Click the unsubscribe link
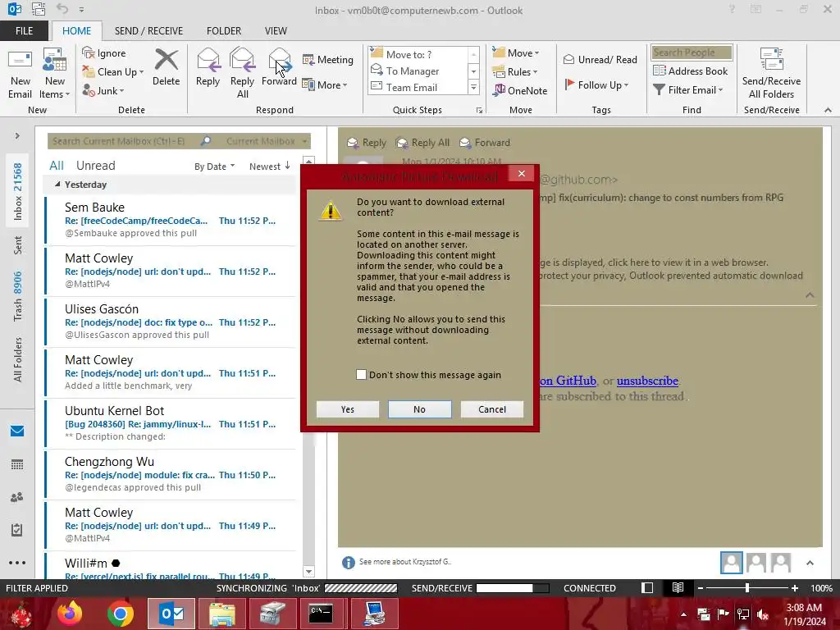840x630 pixels. [647, 381]
